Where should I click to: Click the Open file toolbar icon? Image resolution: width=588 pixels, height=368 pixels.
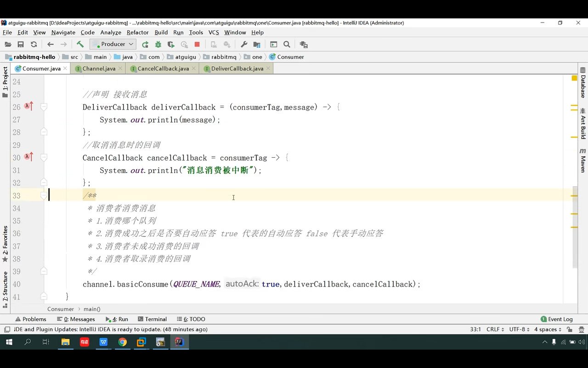click(x=8, y=45)
